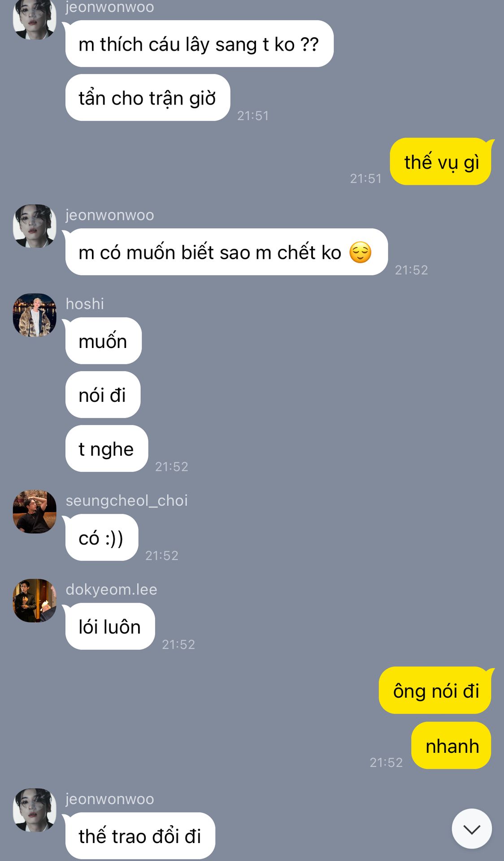Select the yellow 'thế vụ gì' message
This screenshot has width=504, height=861.
point(441,161)
